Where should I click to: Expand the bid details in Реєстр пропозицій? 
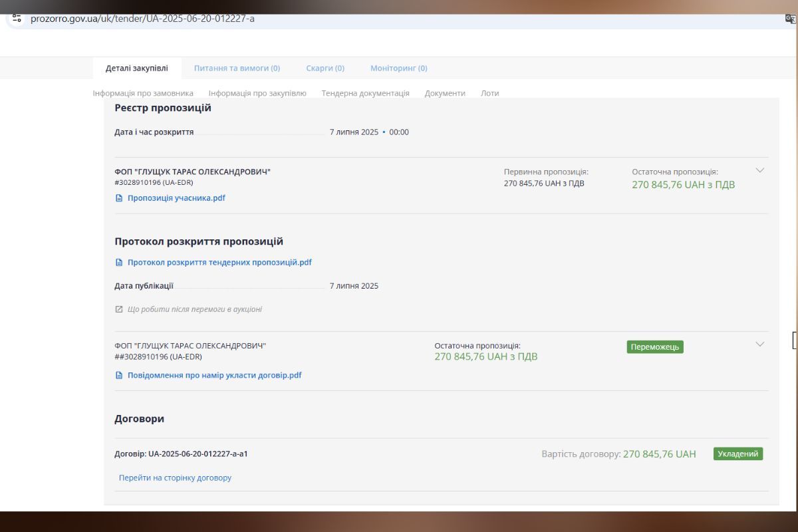pyautogui.click(x=760, y=170)
